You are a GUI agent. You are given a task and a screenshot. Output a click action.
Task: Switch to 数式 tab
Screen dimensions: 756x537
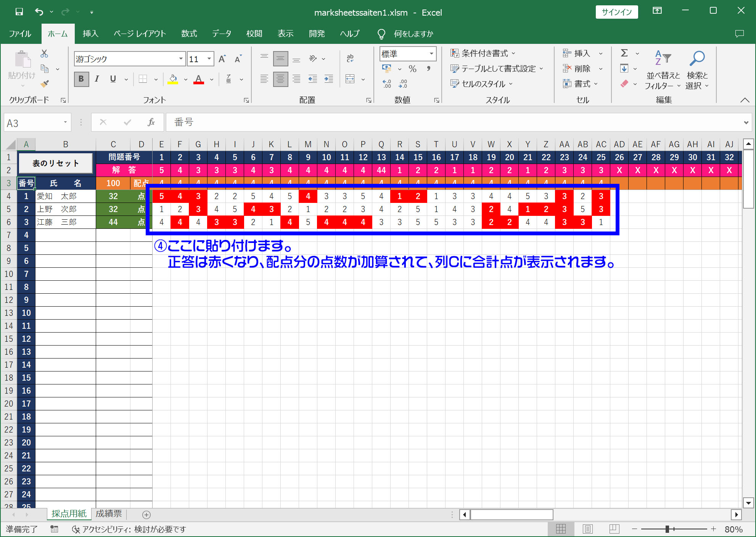(189, 34)
